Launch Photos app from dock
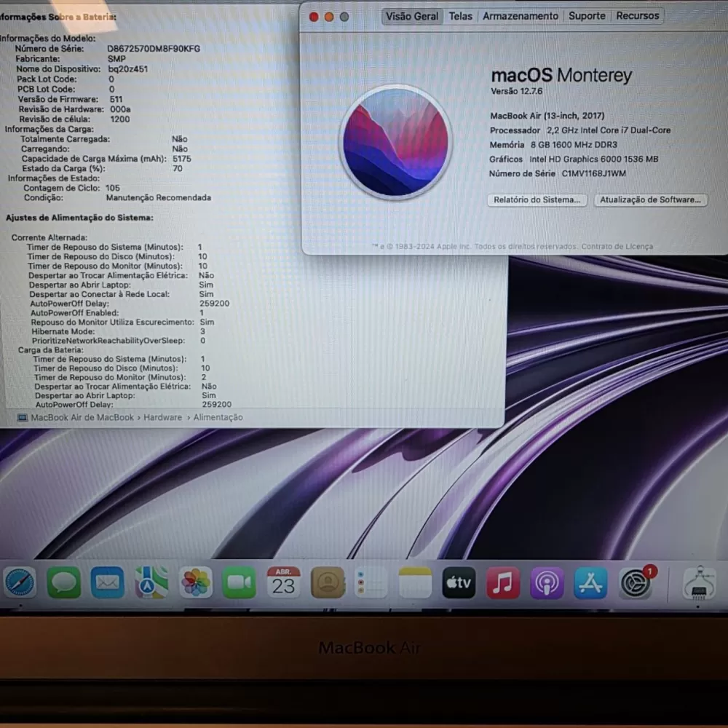The image size is (728, 728). [x=196, y=582]
